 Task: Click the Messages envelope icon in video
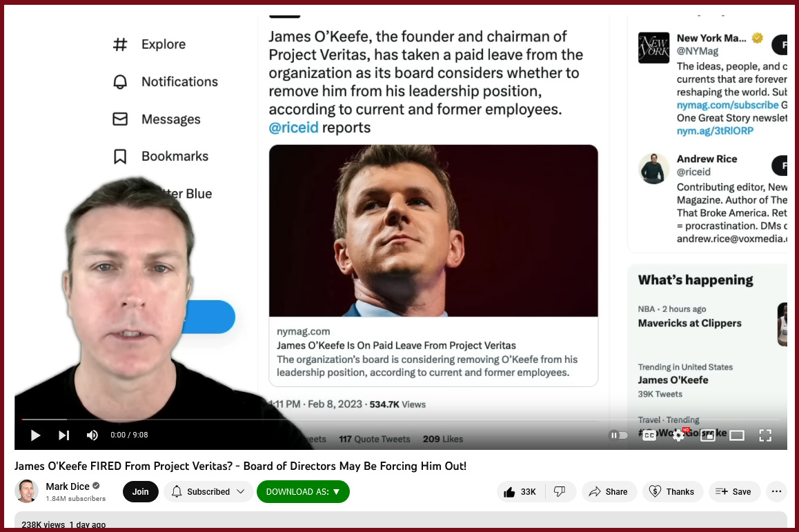120,119
